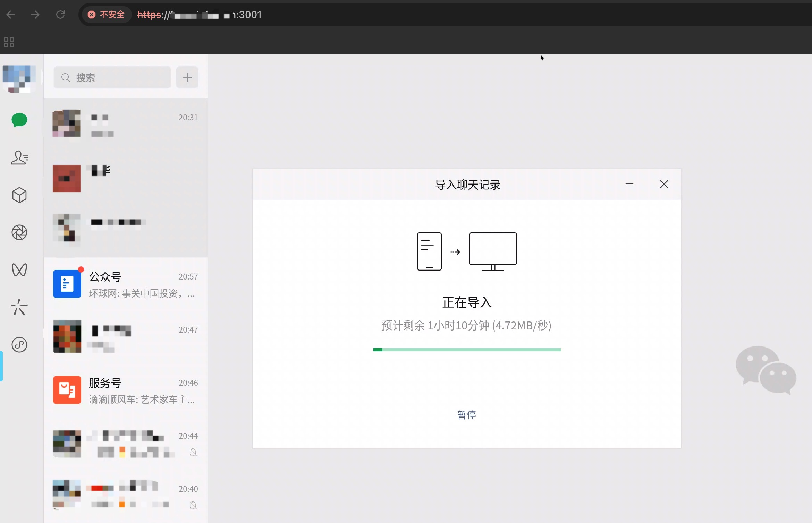This screenshot has height=523, width=812.
Task: Open the Moments shutter icon
Action: [x=19, y=232]
